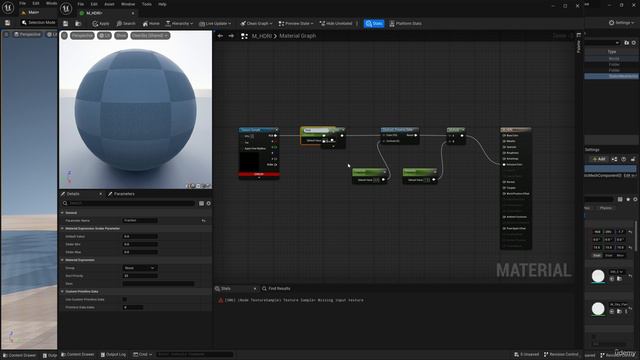The image size is (640, 360).
Task: Open the Tools menu
Action: coord(147,4)
